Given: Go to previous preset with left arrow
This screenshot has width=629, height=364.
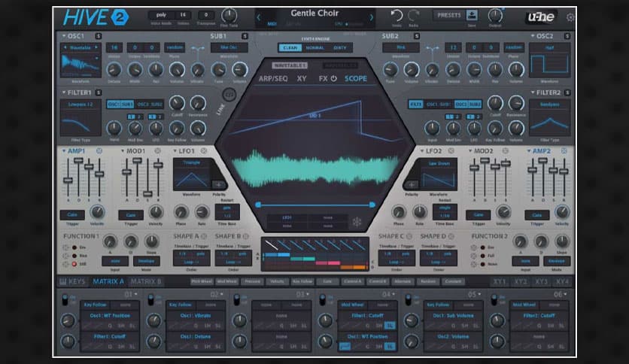Looking at the screenshot, I should (260, 17).
